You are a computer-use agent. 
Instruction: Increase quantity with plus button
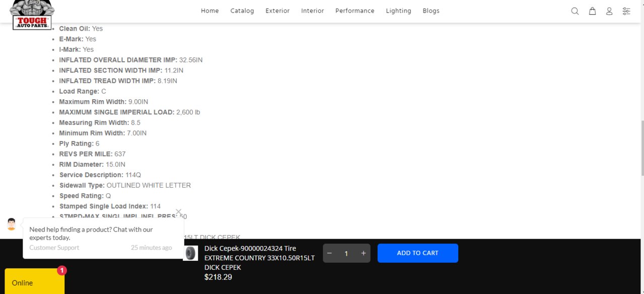pos(364,253)
